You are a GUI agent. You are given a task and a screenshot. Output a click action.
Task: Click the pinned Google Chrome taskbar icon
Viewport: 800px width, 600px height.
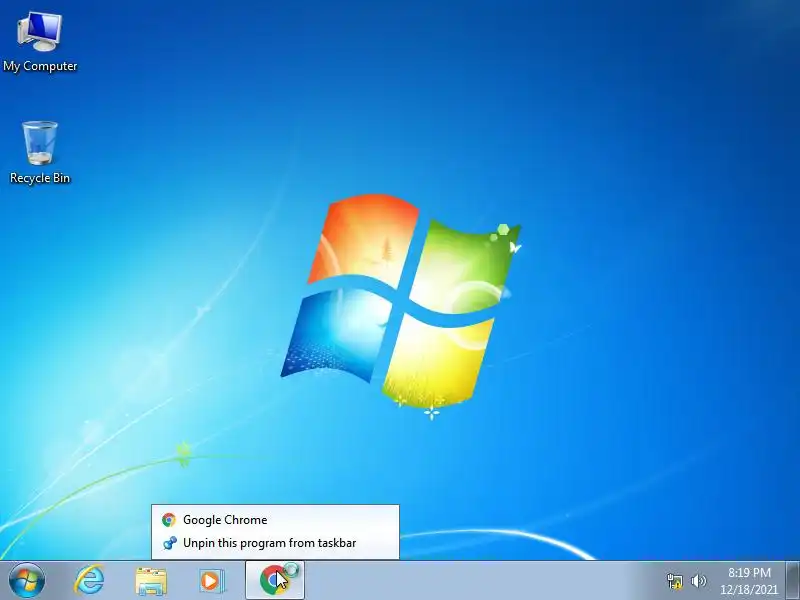(x=275, y=580)
